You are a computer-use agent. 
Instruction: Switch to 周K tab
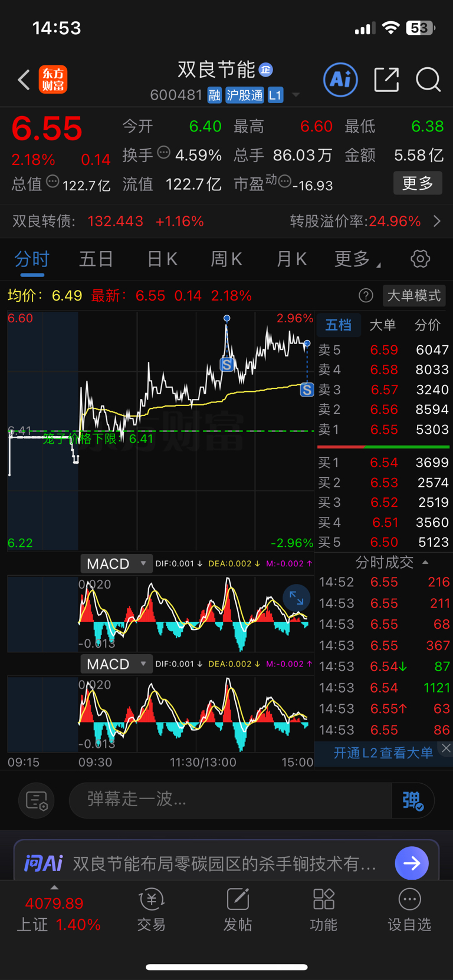[x=226, y=259]
